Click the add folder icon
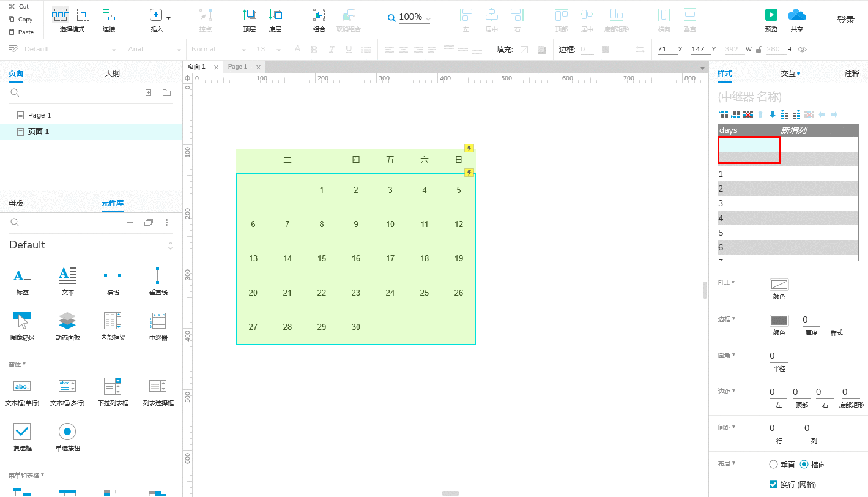The image size is (868, 497). coord(166,93)
